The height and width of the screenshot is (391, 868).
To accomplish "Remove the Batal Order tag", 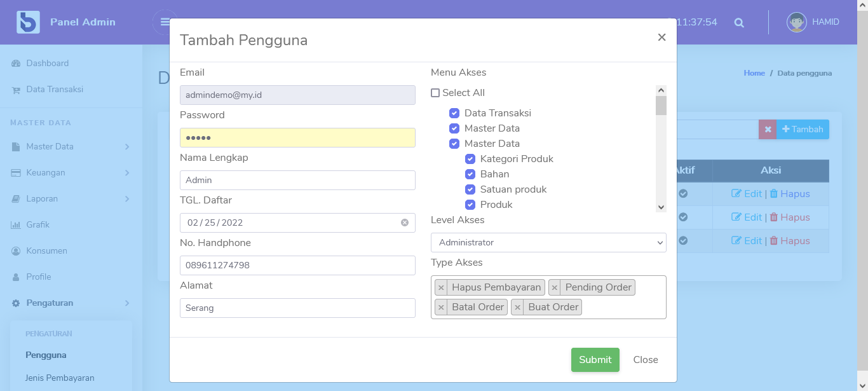I will point(441,307).
